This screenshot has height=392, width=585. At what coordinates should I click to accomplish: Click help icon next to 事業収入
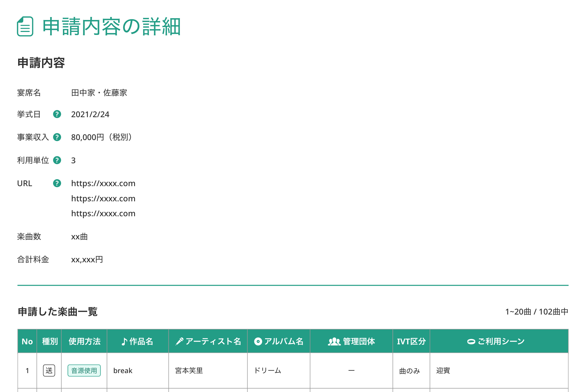[x=57, y=137]
